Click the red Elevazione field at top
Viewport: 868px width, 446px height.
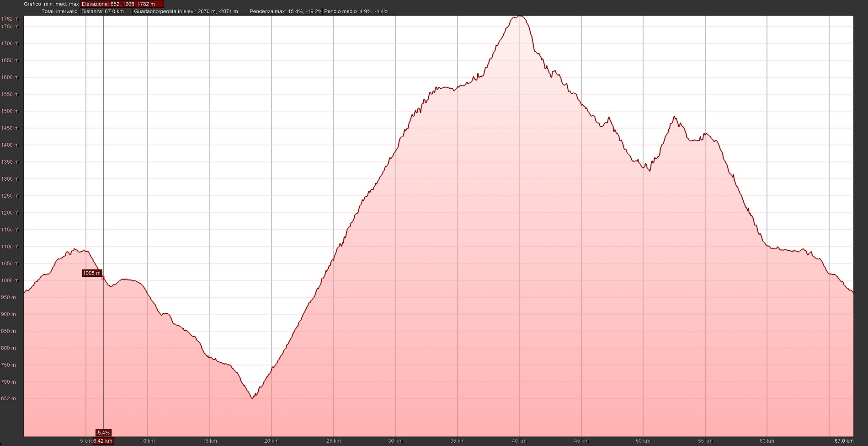click(122, 4)
